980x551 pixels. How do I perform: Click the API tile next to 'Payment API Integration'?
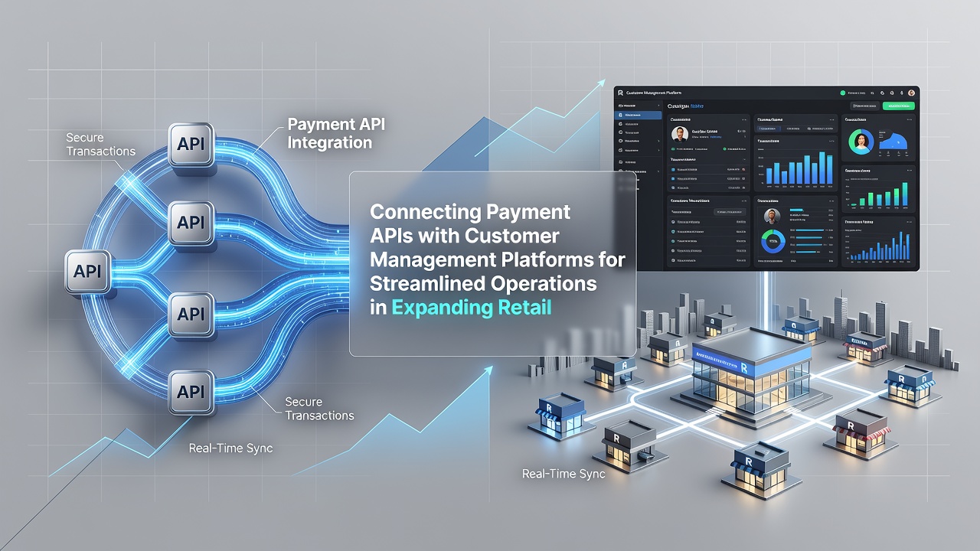tap(190, 144)
